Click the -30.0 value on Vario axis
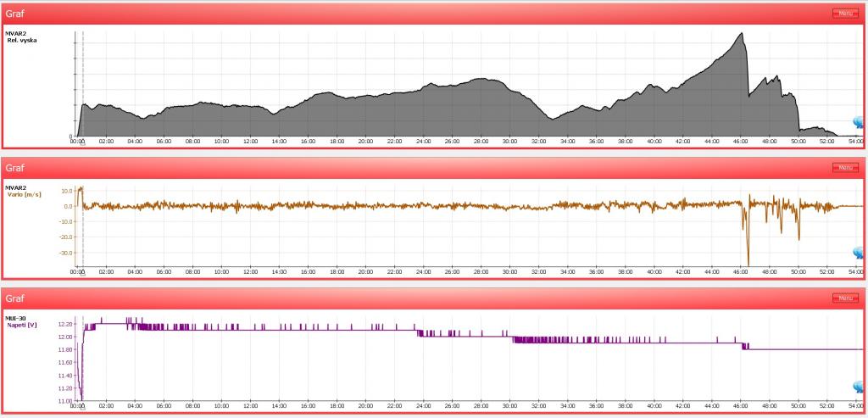The image size is (868, 418). [x=65, y=253]
